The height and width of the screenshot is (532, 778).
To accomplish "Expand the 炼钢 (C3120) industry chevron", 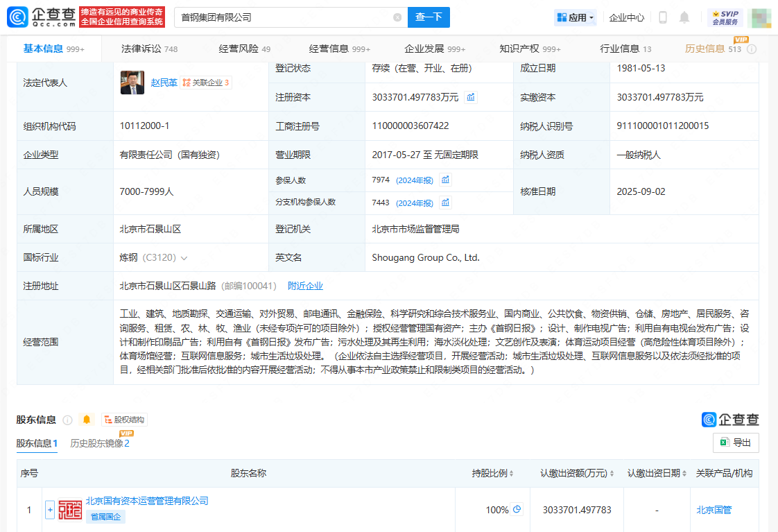I will (184, 258).
